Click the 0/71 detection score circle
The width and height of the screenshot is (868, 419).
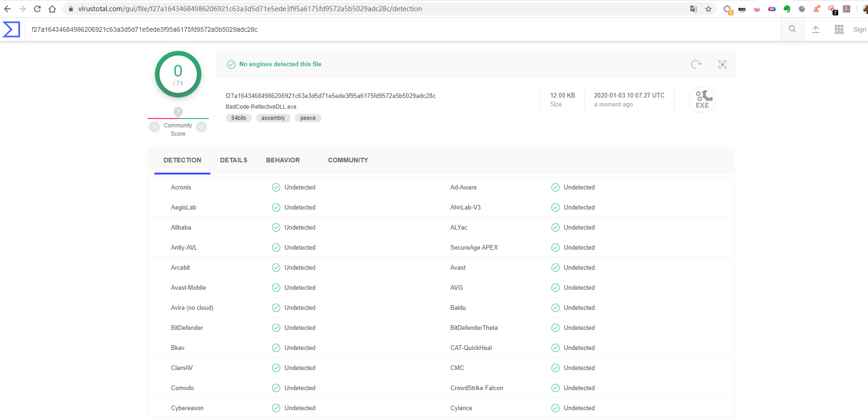(178, 74)
